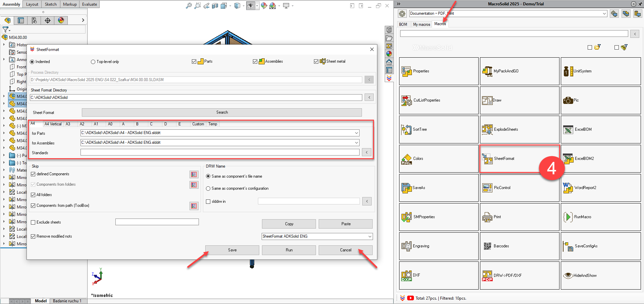
Task: Switch to the A3 sheet format tab
Action: (68, 124)
